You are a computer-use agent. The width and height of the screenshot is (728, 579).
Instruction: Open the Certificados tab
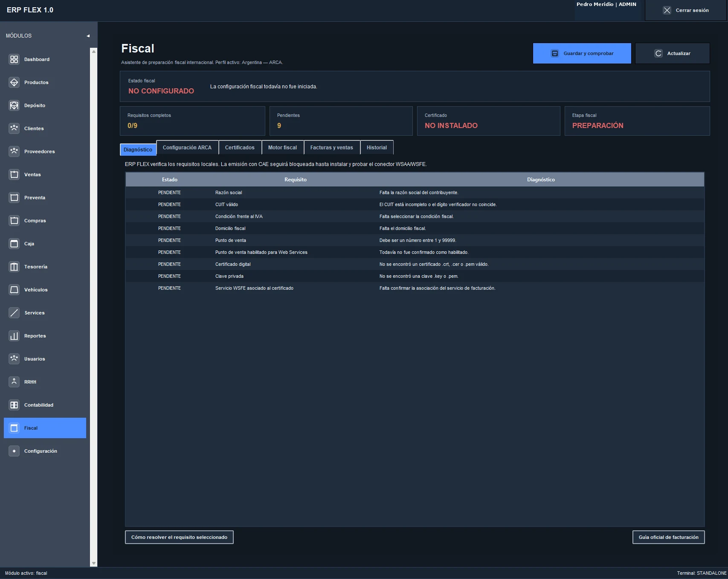pyautogui.click(x=240, y=147)
